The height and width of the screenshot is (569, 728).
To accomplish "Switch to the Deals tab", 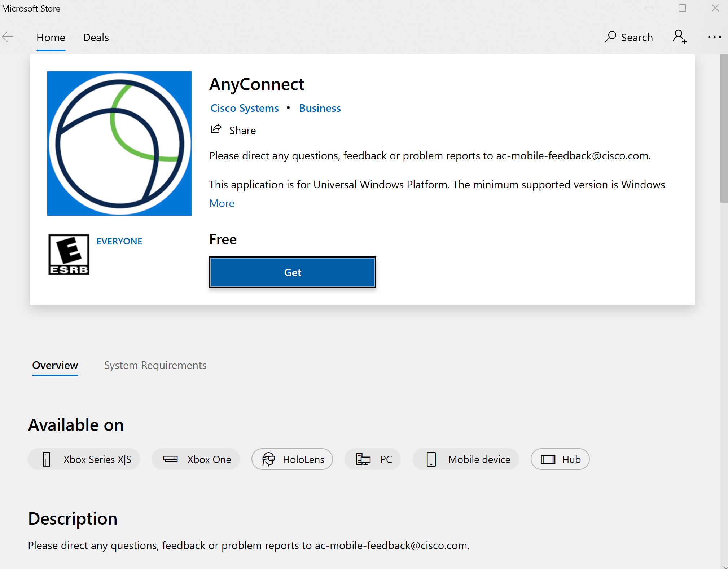I will click(x=96, y=37).
